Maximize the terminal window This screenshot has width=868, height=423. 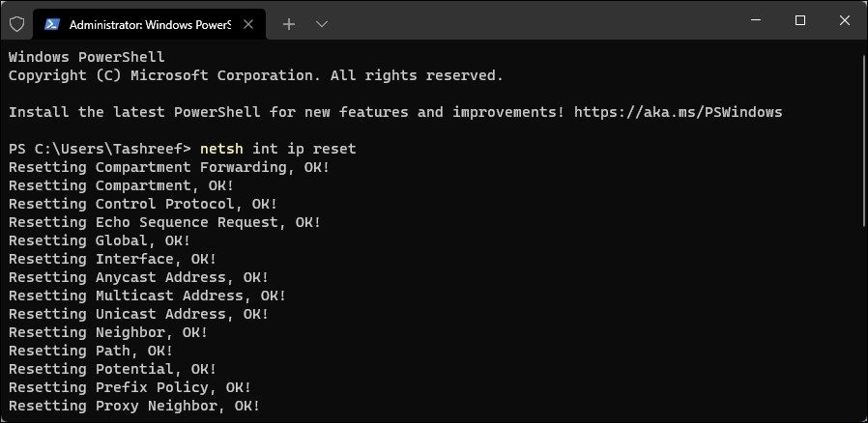point(800,20)
